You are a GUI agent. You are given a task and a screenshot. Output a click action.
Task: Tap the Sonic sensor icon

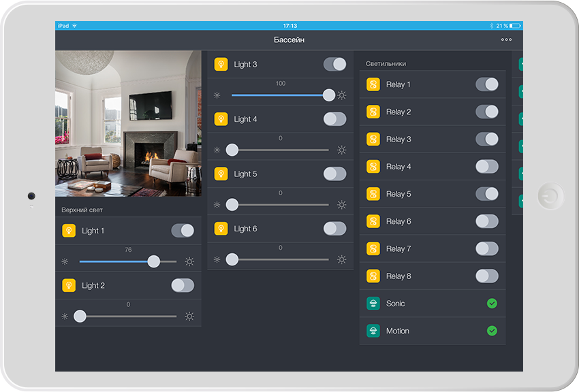click(373, 304)
